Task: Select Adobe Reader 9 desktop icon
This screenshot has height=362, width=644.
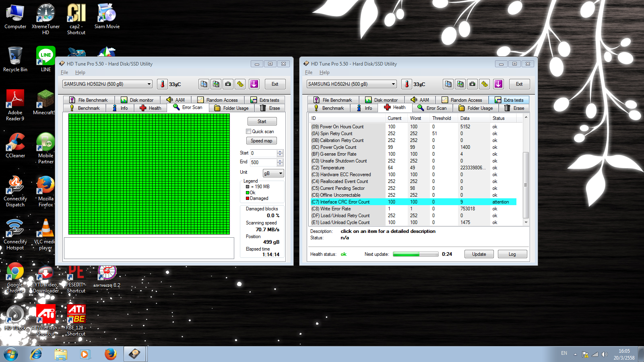Action: click(15, 105)
